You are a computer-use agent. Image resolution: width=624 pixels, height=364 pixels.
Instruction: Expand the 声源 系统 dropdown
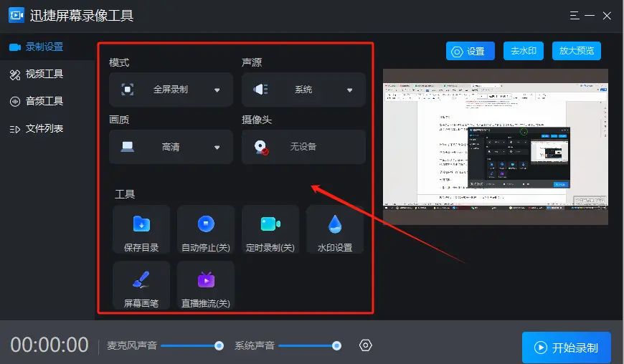tap(303, 90)
